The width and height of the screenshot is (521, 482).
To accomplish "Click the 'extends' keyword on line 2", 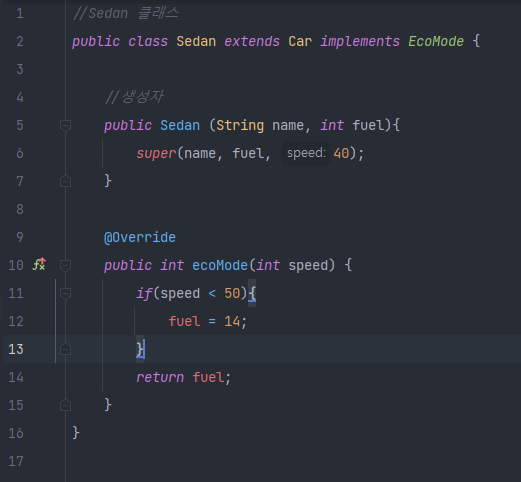I will click(252, 42).
